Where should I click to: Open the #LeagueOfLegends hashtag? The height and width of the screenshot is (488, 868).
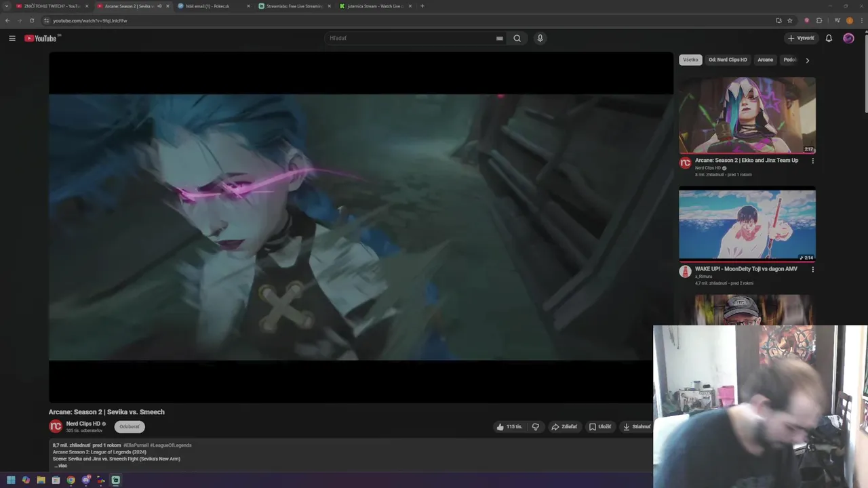coord(171,445)
